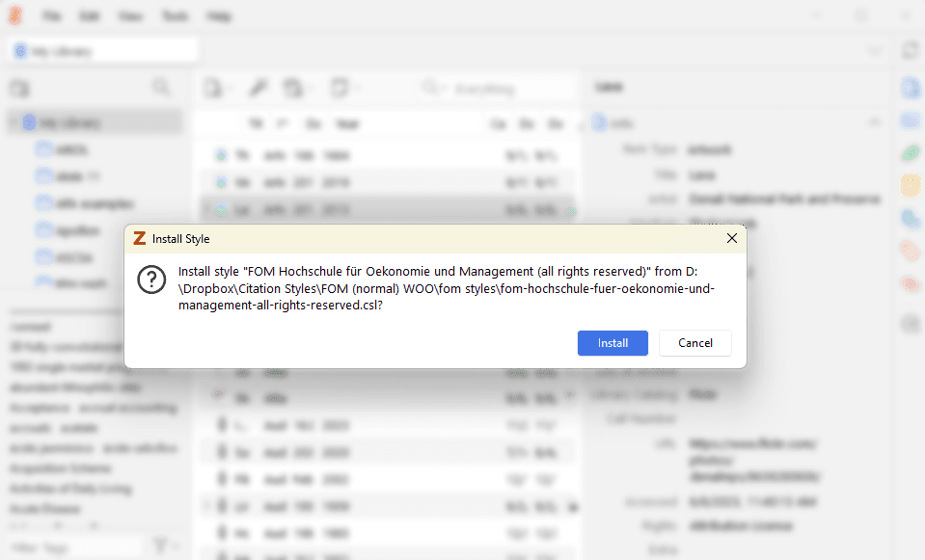This screenshot has height=560, width=925.
Task: Click the 'Install Style' title text
Action: (x=180, y=239)
